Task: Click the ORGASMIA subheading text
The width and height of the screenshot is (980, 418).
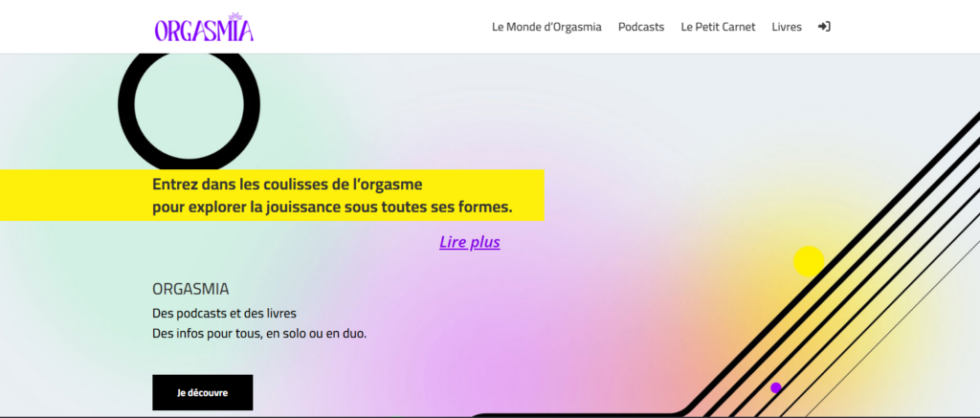Action: 190,289
